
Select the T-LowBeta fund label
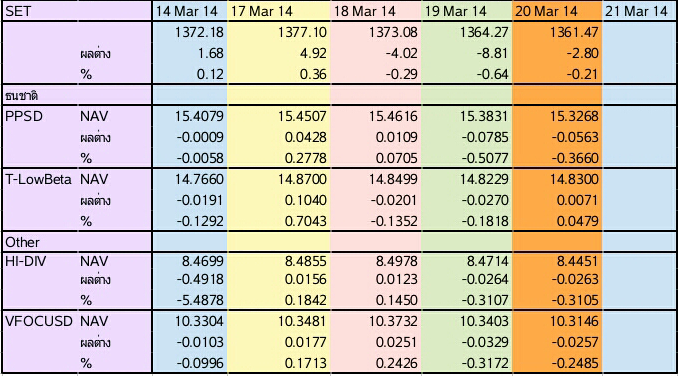pos(38,179)
